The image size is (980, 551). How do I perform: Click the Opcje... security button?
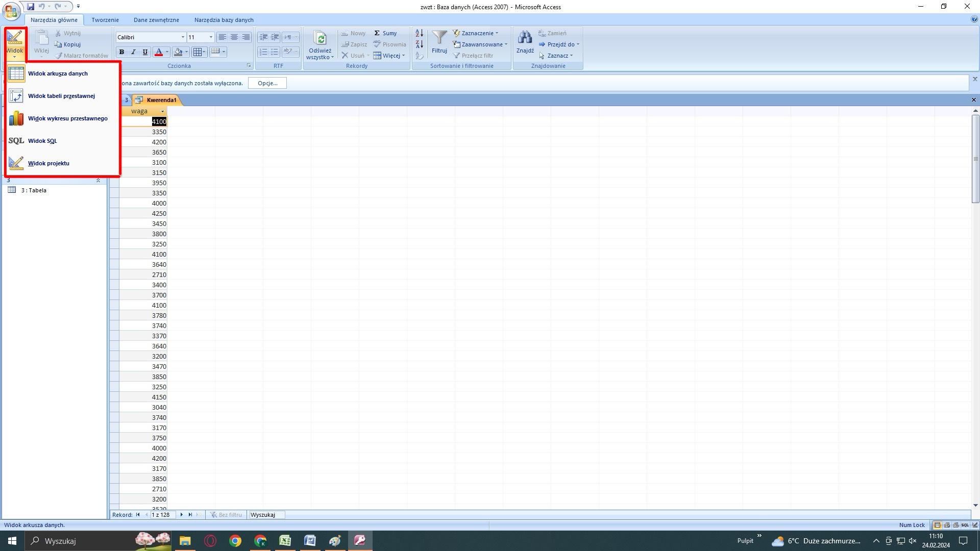(267, 83)
